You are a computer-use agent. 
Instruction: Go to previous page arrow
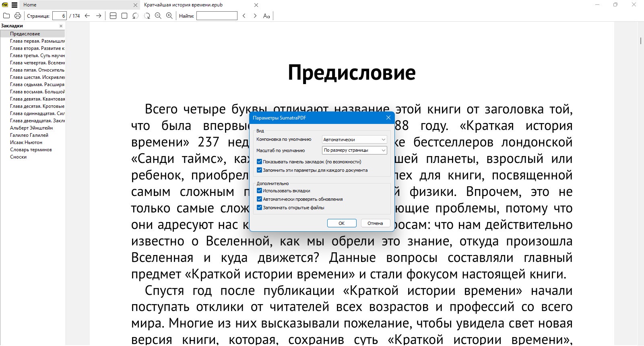pos(87,16)
